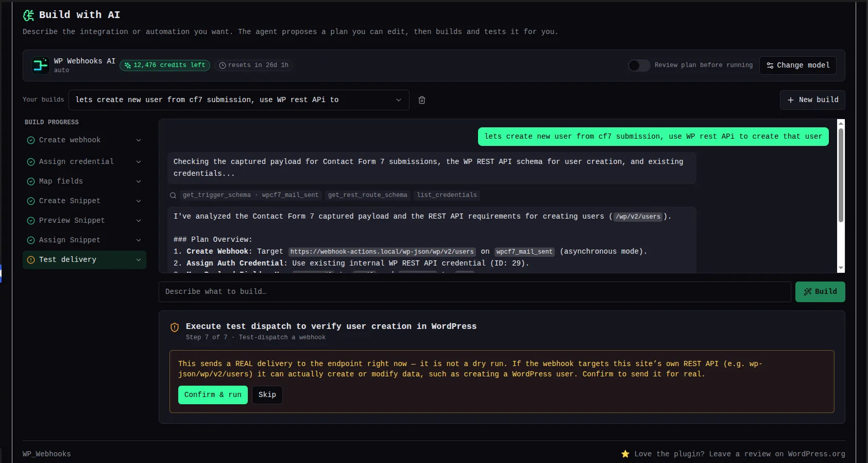Click the Create Snippet checkmark status icon
This screenshot has height=463, width=868.
tap(31, 201)
